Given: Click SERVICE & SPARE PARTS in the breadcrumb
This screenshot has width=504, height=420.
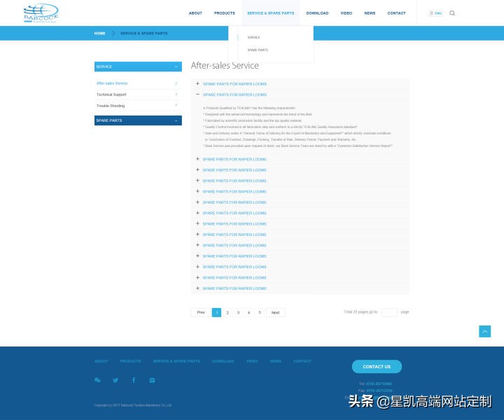Looking at the screenshot, I should (143, 34).
